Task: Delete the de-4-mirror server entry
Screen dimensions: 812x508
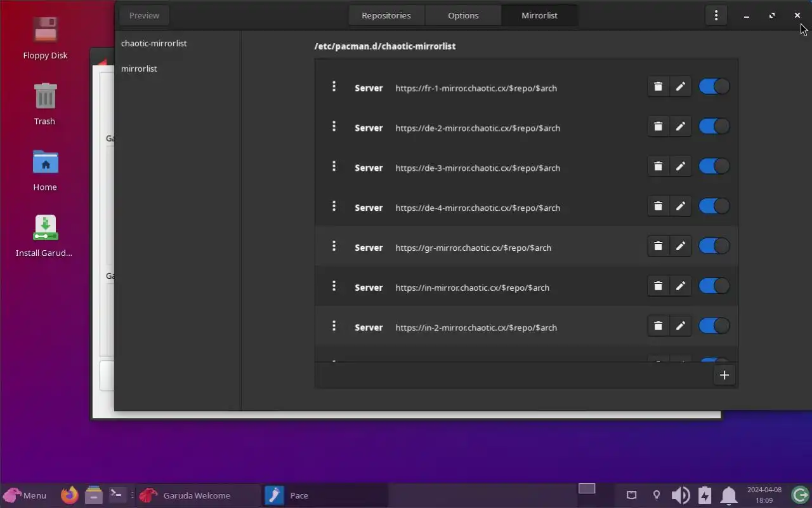Action: (658, 207)
